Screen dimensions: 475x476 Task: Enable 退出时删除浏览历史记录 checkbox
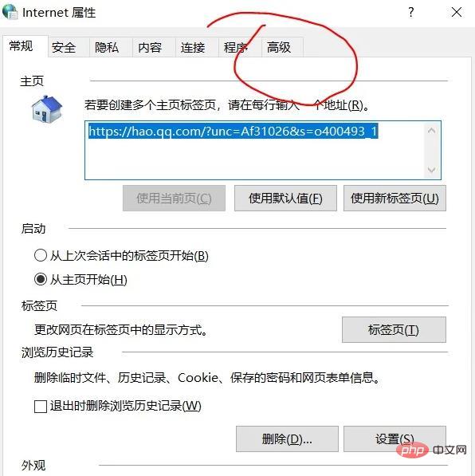click(x=41, y=406)
